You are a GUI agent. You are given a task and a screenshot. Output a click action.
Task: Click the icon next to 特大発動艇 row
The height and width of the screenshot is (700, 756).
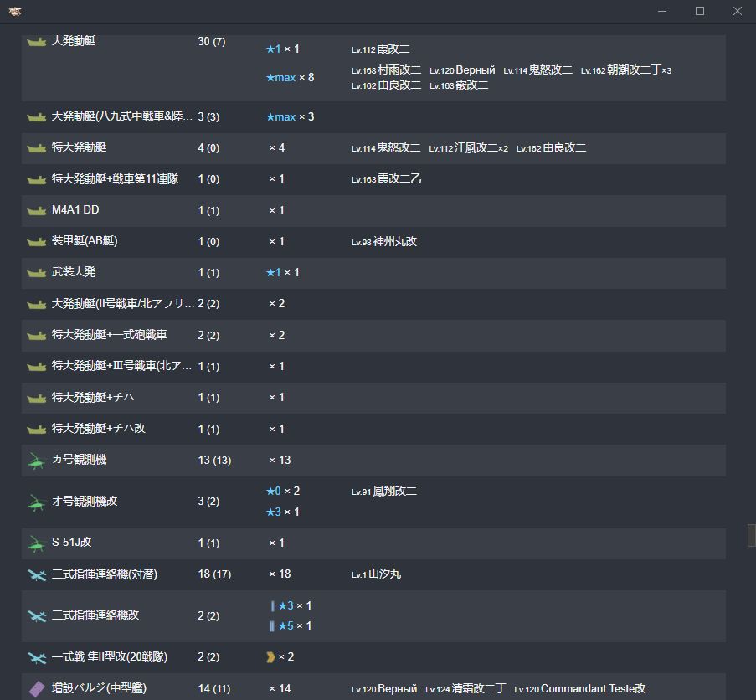(x=37, y=148)
